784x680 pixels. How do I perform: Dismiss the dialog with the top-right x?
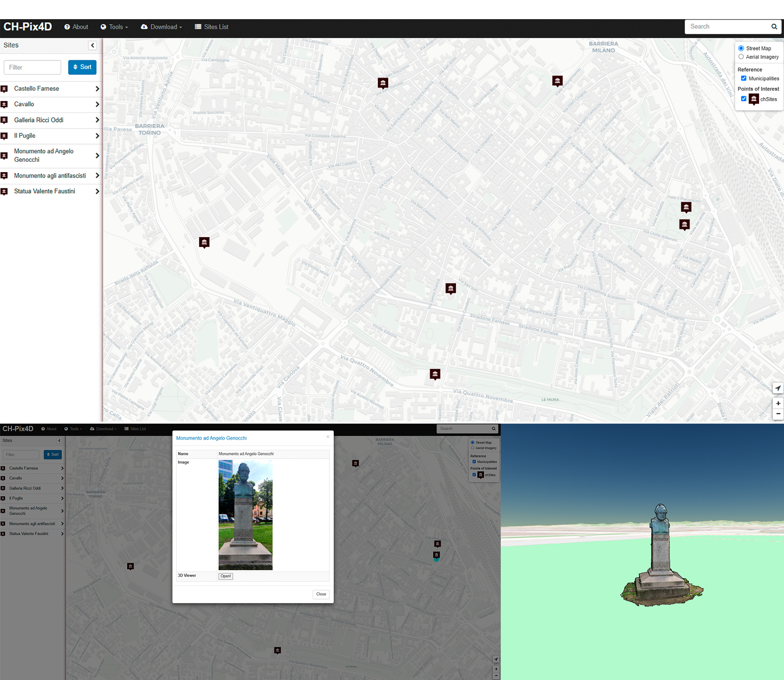pos(328,436)
